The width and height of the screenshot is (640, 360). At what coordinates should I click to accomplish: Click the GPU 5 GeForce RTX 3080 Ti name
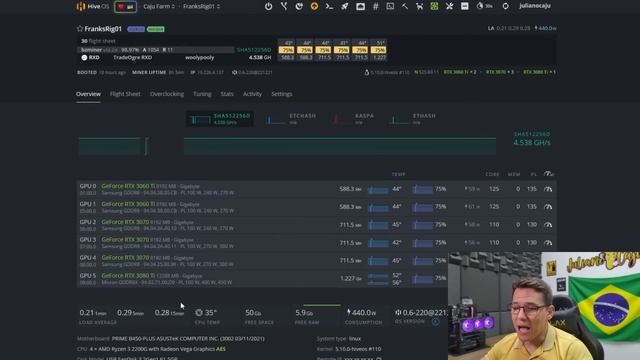[128, 276]
